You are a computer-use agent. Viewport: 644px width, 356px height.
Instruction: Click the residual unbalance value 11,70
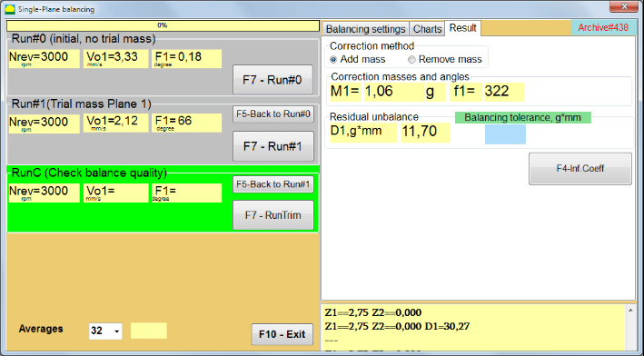point(426,133)
